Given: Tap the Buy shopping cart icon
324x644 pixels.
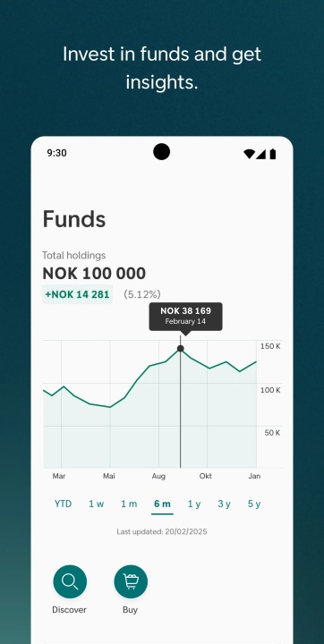Looking at the screenshot, I should point(131,581).
